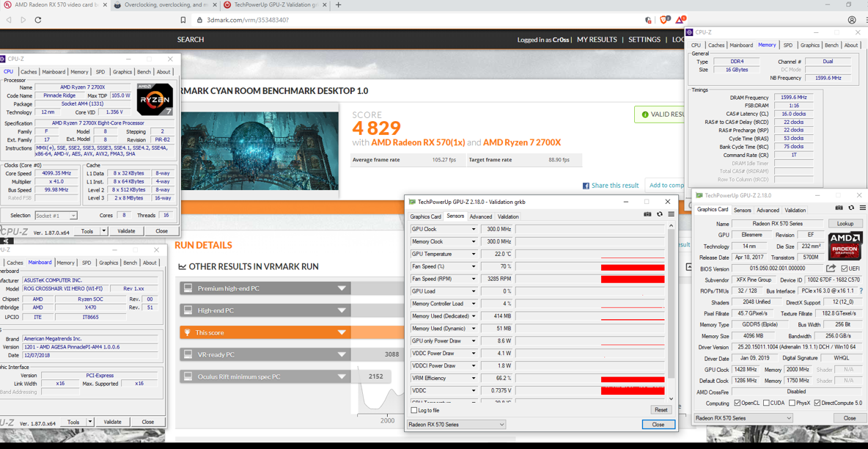
Task: Open the VRM Efficiency sensor dropdown
Action: point(474,378)
